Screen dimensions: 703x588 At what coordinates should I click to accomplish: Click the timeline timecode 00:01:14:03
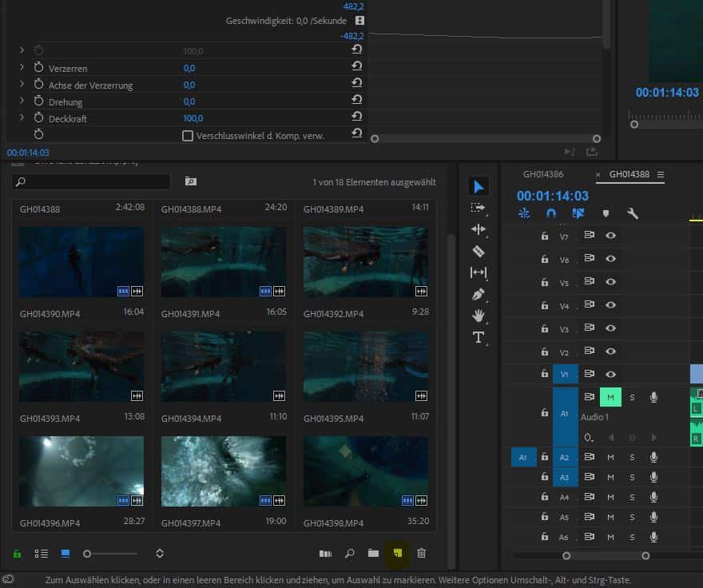tap(552, 196)
